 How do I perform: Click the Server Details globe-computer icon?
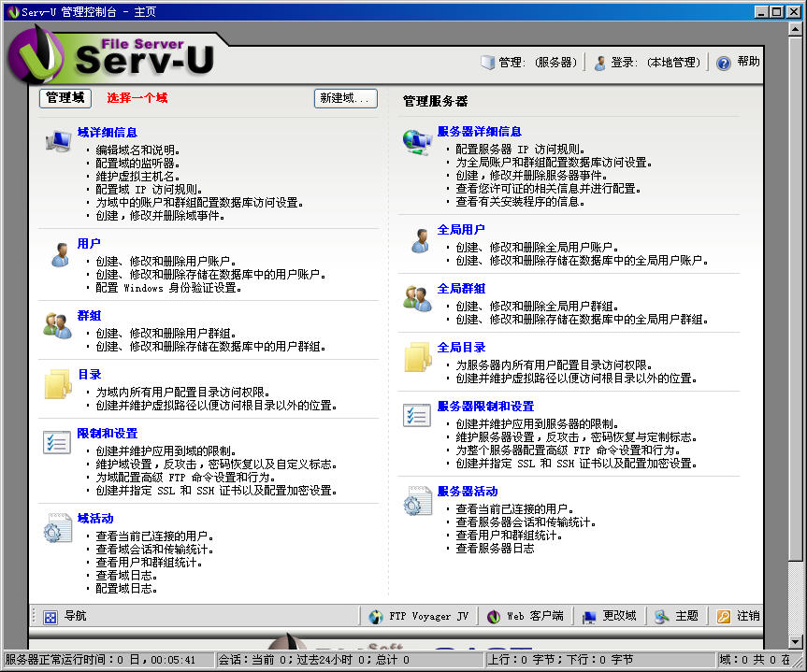tap(417, 140)
